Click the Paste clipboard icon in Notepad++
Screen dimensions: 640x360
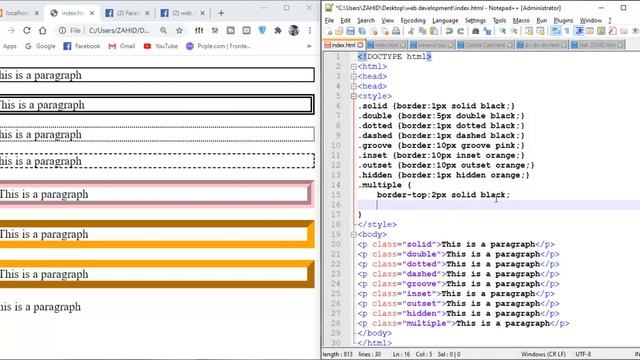click(434, 31)
